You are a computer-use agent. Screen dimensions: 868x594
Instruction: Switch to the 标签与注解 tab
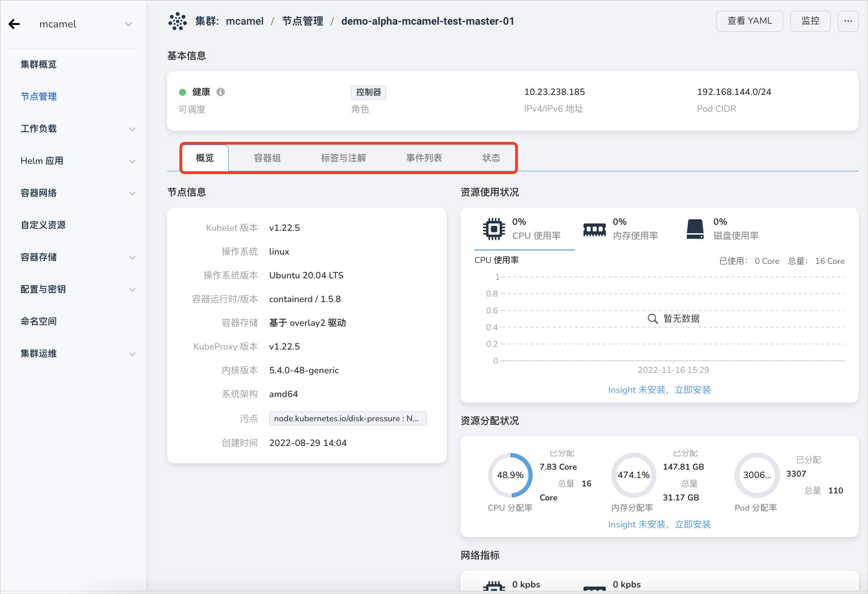(344, 158)
